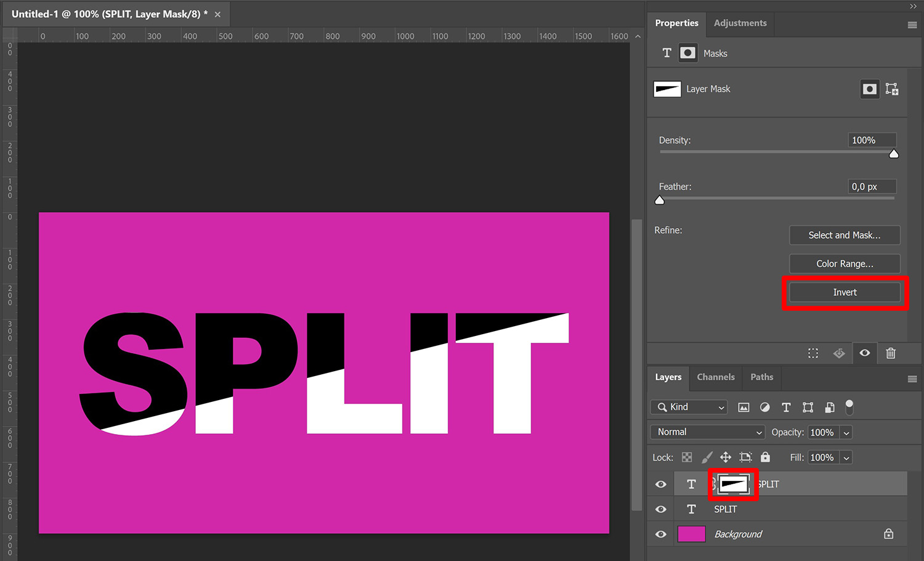Click the pixel layers filter icon
The image size is (924, 561).
[744, 407]
